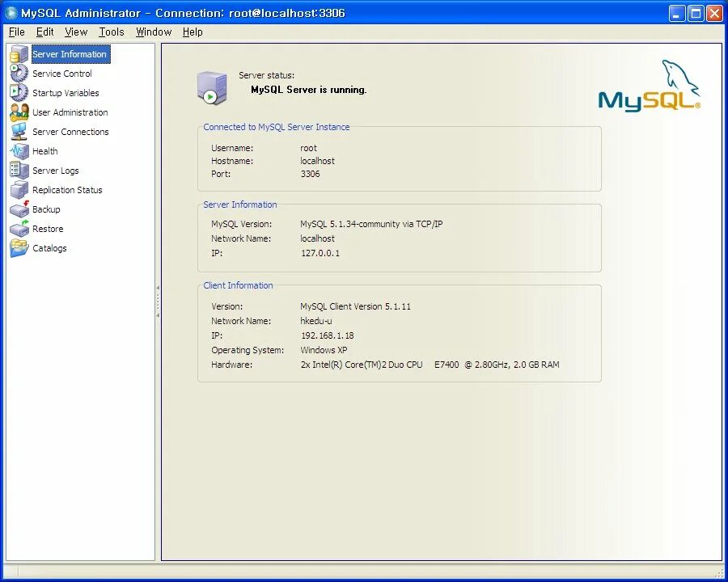The height and width of the screenshot is (582, 728).
Task: Click the title bar application icon
Action: click(x=11, y=13)
